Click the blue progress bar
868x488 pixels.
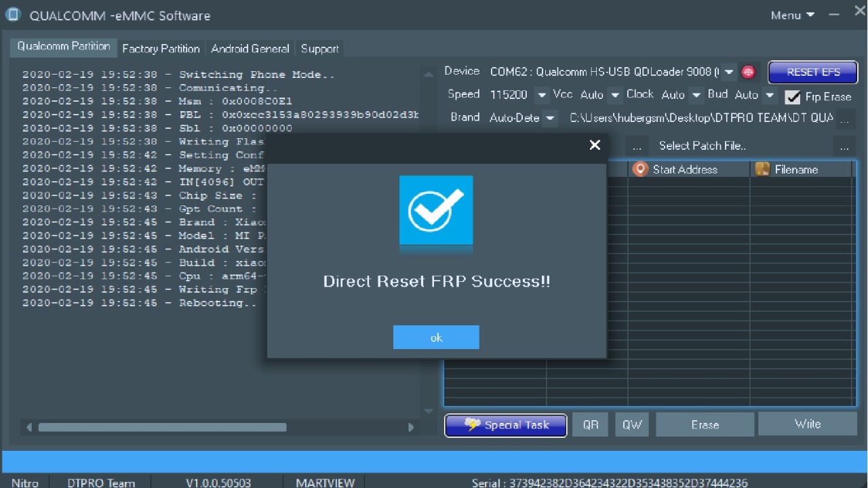tap(434, 461)
